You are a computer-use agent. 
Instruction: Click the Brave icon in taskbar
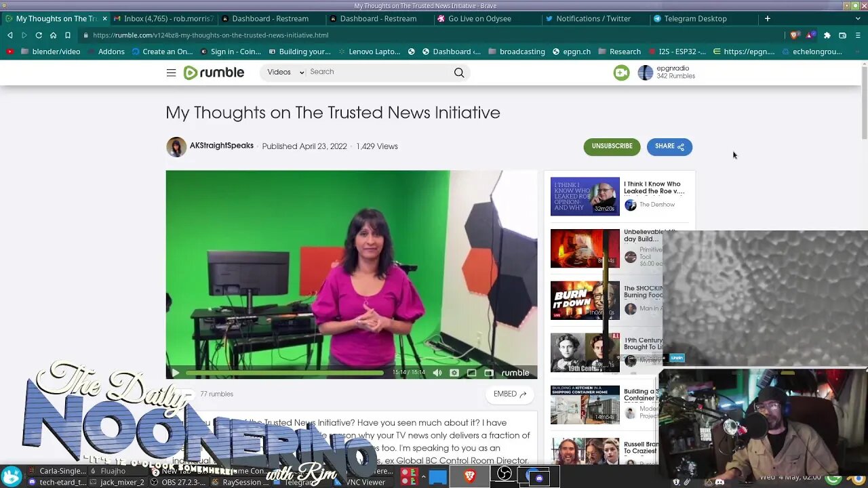(470, 476)
